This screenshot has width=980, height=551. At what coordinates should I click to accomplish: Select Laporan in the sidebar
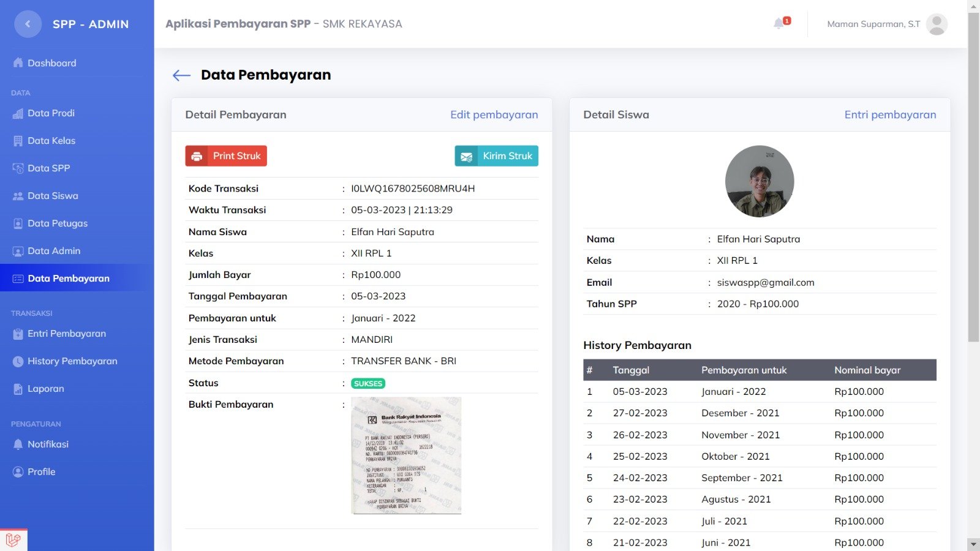[x=45, y=389]
